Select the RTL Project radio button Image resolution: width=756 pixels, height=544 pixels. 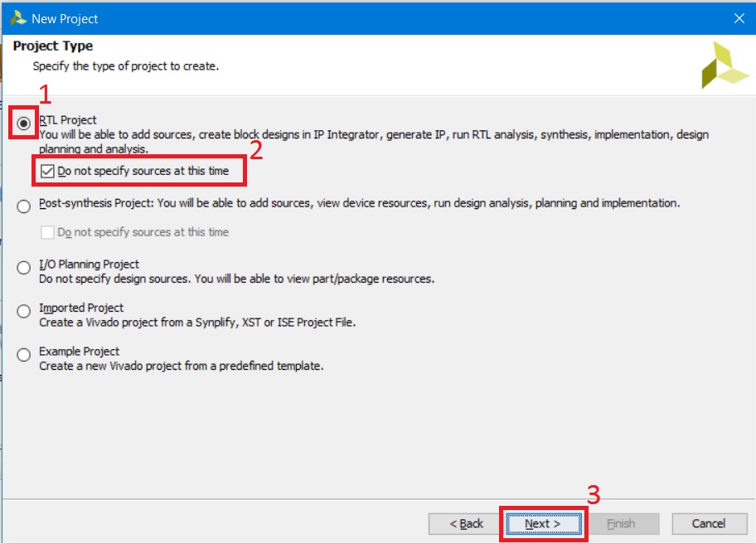tap(24, 123)
